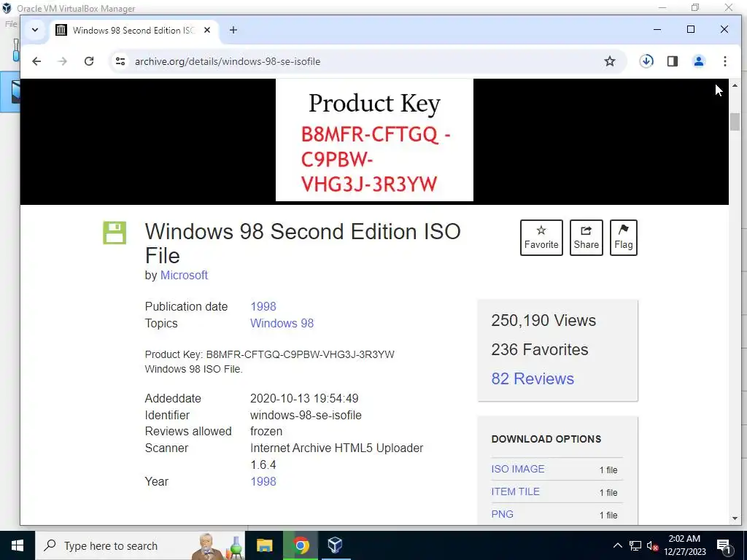Image resolution: width=747 pixels, height=560 pixels.
Task: Bookmark this page with the star icon
Action: [x=610, y=61]
